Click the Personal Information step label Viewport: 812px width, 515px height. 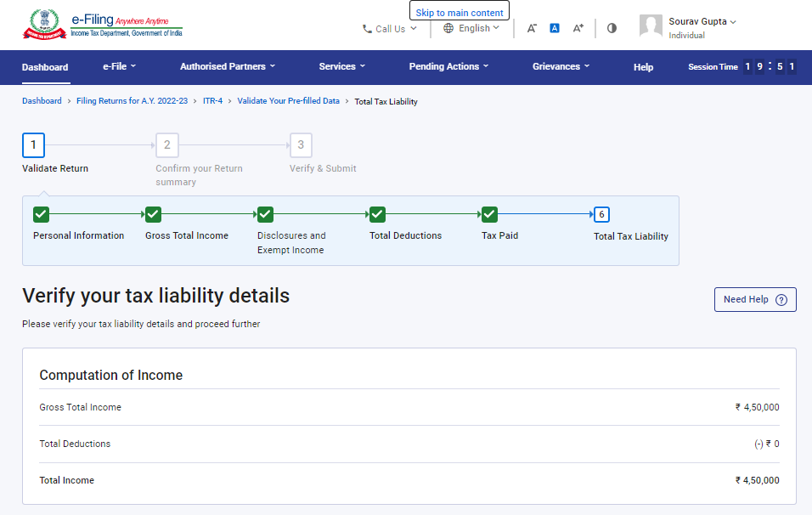click(x=79, y=235)
